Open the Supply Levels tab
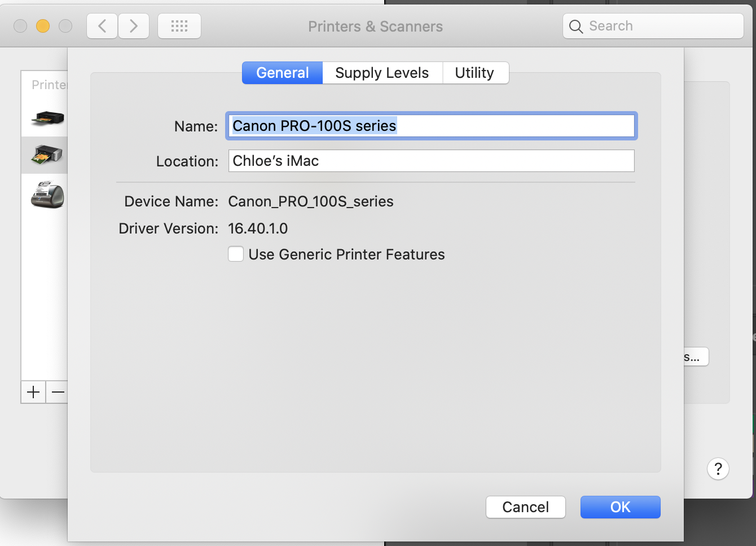 382,73
